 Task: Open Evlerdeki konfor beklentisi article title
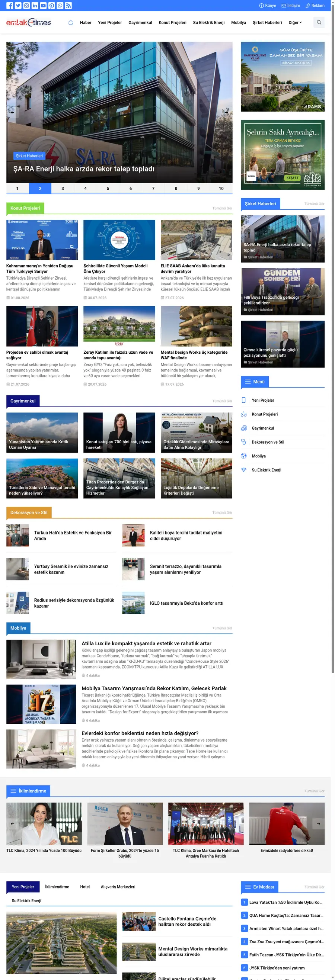140,733
